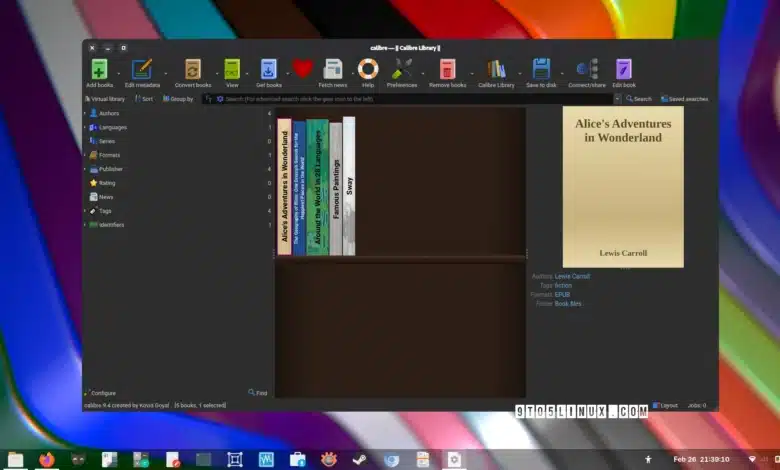
Task: Click the fiction tag link
Action: 563,285
